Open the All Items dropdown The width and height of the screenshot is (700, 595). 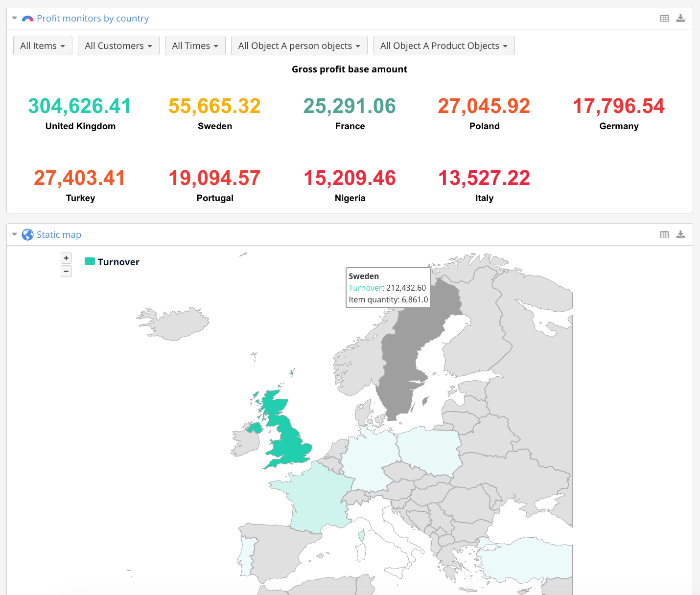[43, 46]
